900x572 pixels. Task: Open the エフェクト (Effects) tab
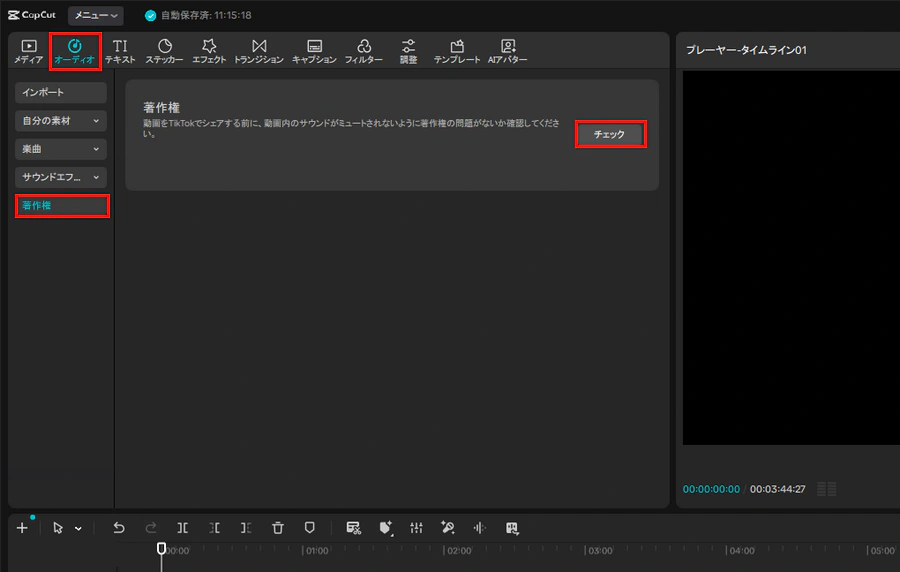(x=209, y=51)
